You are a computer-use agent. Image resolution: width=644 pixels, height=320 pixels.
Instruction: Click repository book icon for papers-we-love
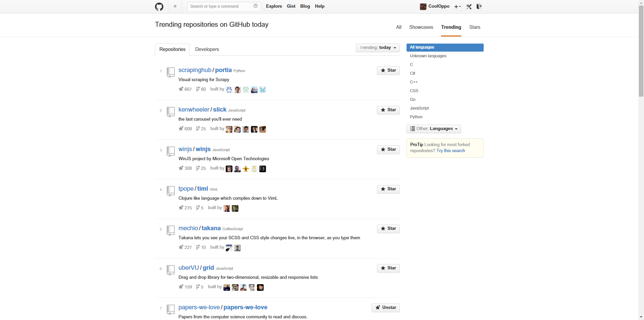pyautogui.click(x=171, y=309)
